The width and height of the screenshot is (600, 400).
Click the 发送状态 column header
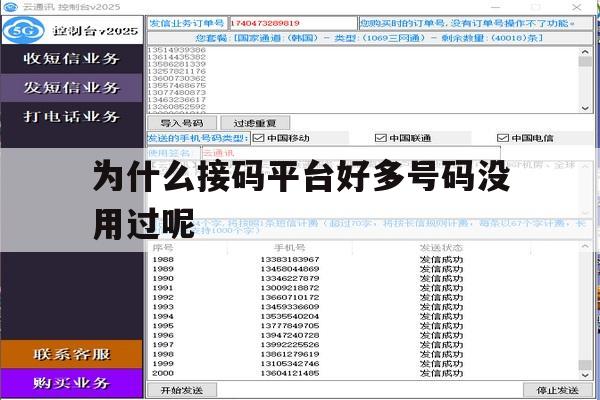pyautogui.click(x=441, y=248)
